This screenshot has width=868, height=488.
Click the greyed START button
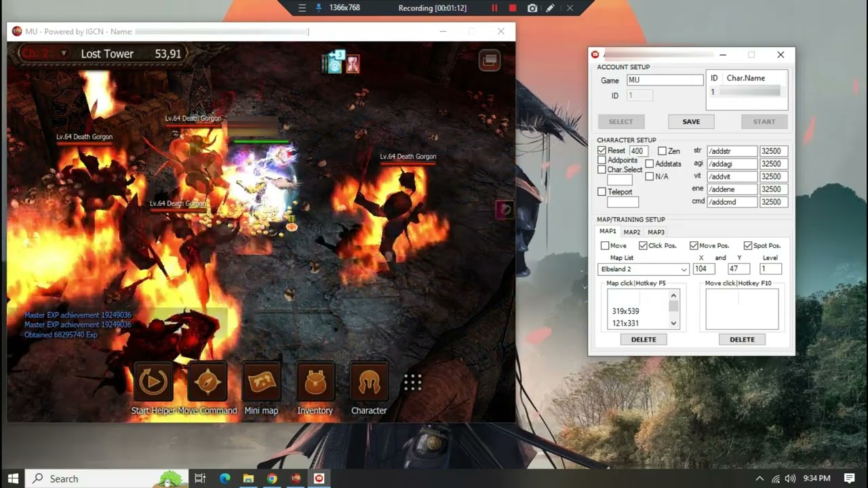[764, 122]
